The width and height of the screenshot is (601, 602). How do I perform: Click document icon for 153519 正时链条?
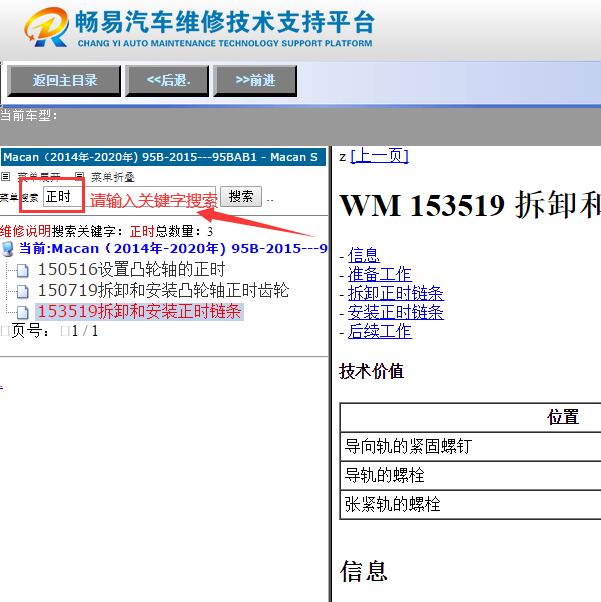pyautogui.click(x=23, y=312)
